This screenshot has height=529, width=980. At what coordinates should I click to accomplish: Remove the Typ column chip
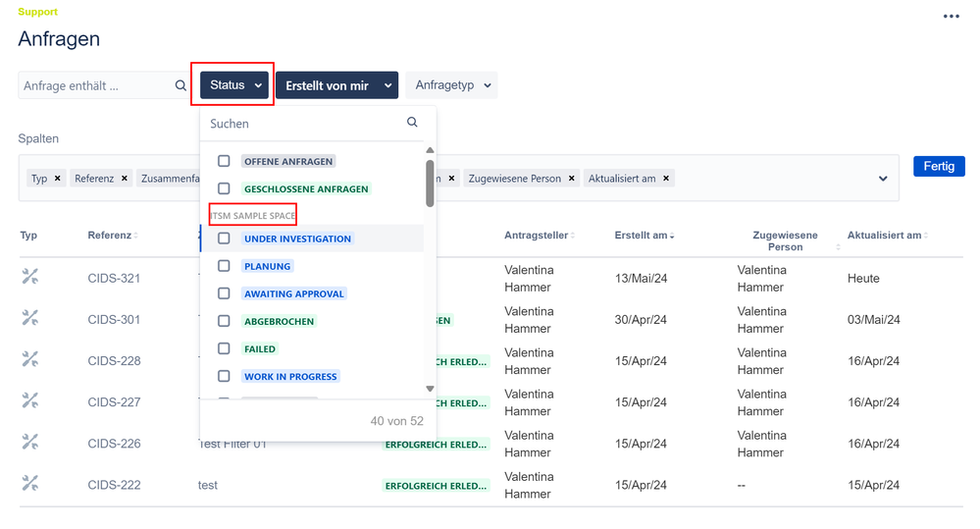[58, 179]
